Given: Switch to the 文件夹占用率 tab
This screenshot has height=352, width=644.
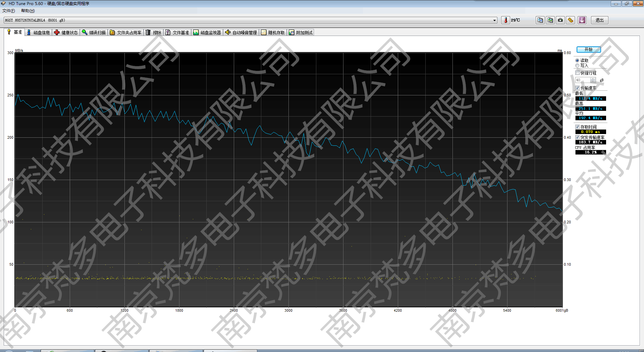Looking at the screenshot, I should point(126,33).
